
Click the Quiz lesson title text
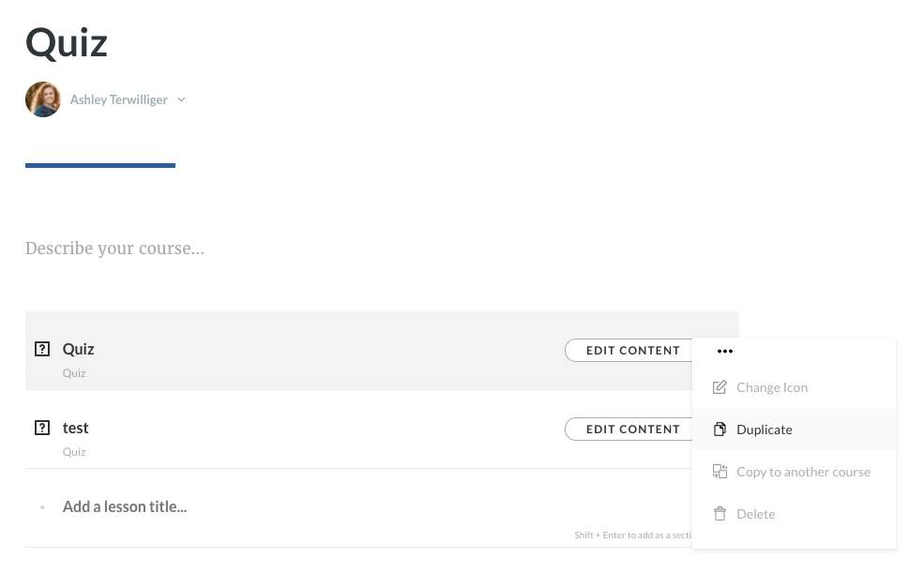point(79,349)
